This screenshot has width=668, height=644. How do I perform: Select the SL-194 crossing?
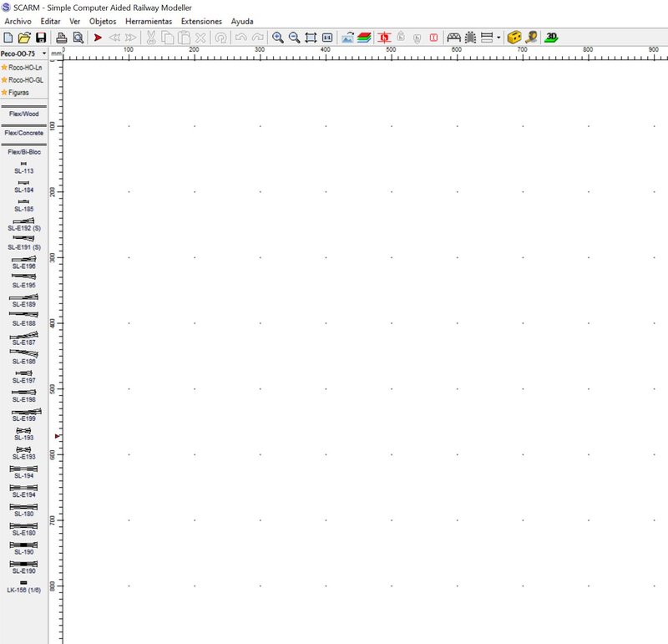coord(24,472)
